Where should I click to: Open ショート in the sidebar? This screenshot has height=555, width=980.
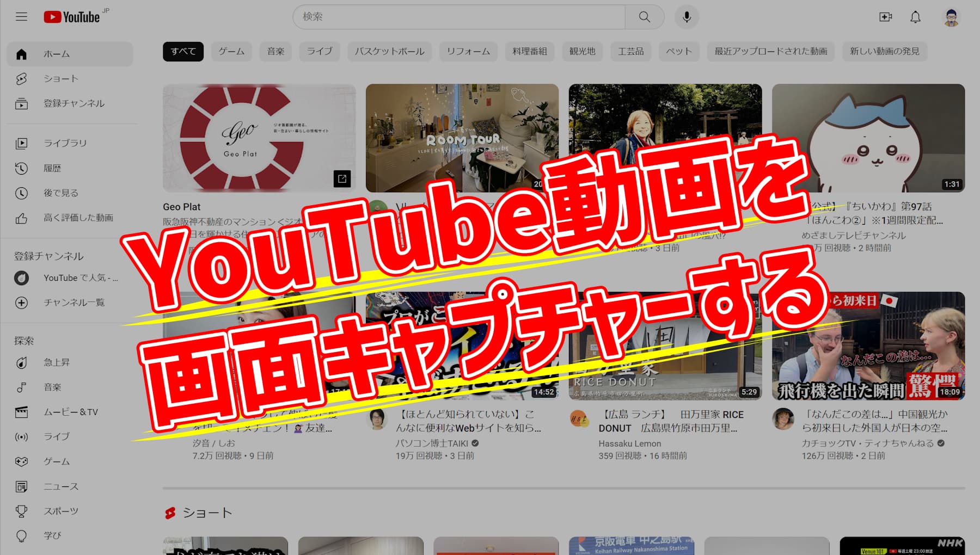pyautogui.click(x=70, y=79)
